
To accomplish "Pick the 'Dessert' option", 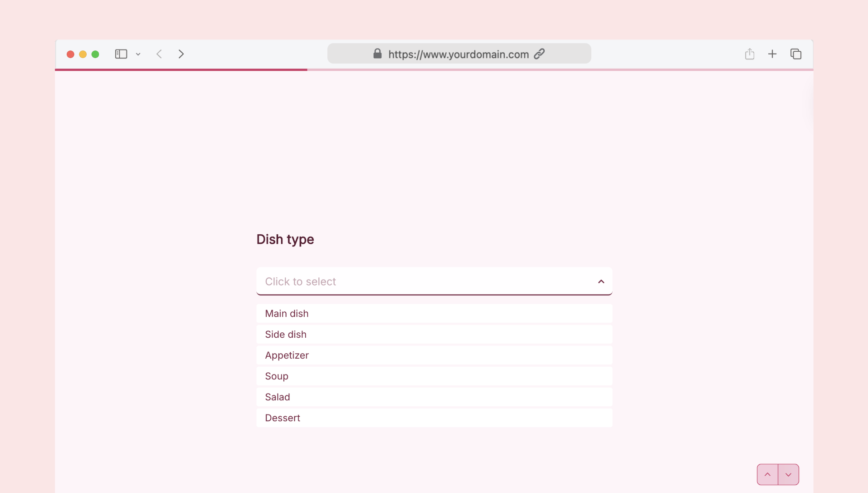I will point(434,418).
